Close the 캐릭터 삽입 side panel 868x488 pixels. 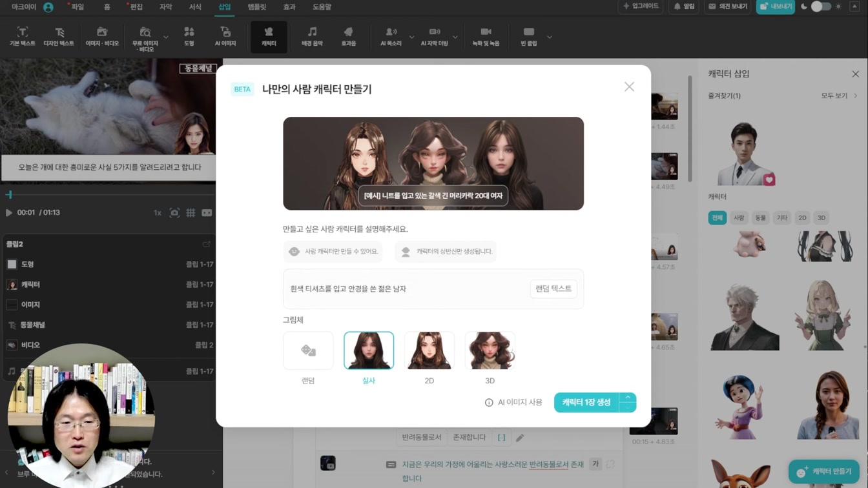pos(855,74)
